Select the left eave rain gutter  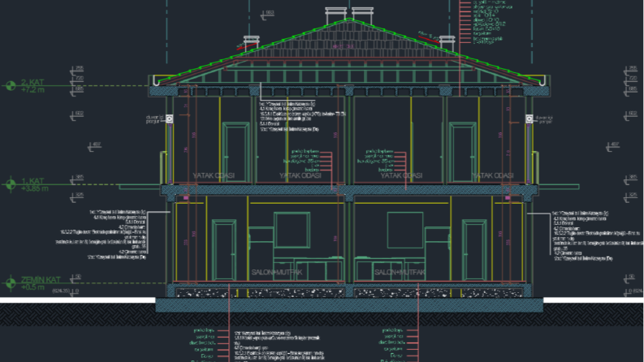coord(156,81)
